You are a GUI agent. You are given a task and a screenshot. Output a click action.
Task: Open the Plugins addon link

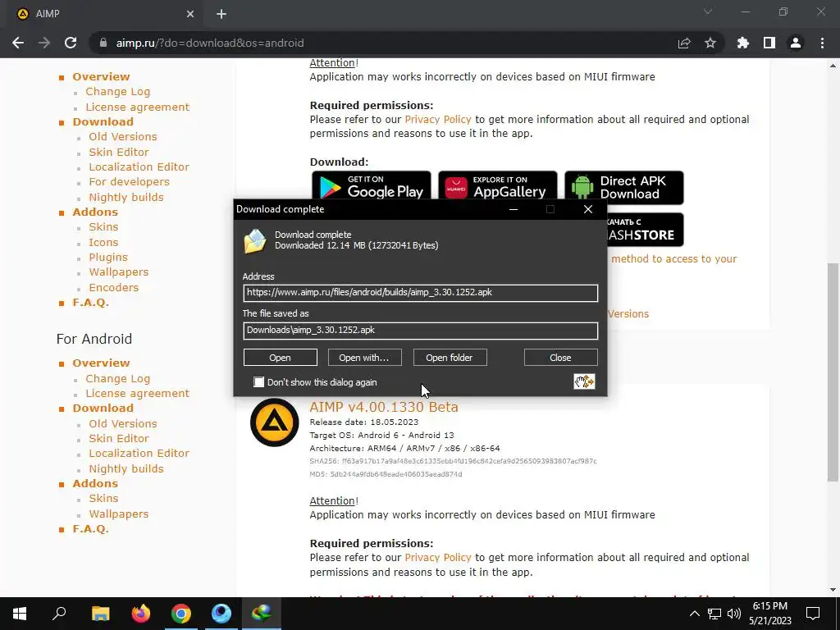click(x=108, y=257)
